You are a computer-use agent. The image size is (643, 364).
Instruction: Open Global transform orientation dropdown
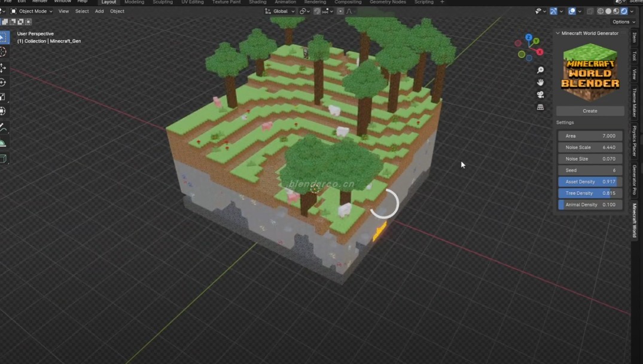280,11
